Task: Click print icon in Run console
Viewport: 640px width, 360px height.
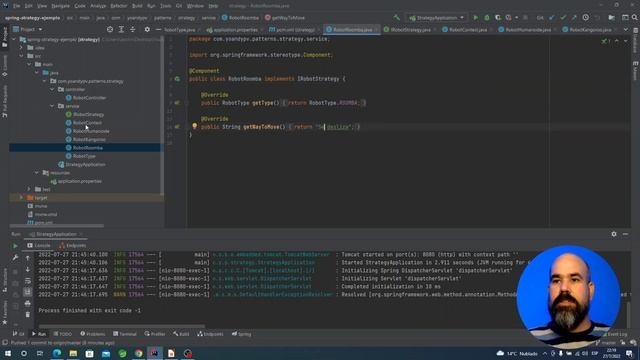Action: click(x=27, y=303)
